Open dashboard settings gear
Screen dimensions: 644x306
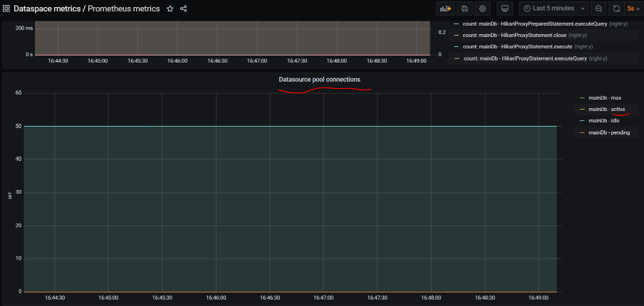(x=482, y=9)
